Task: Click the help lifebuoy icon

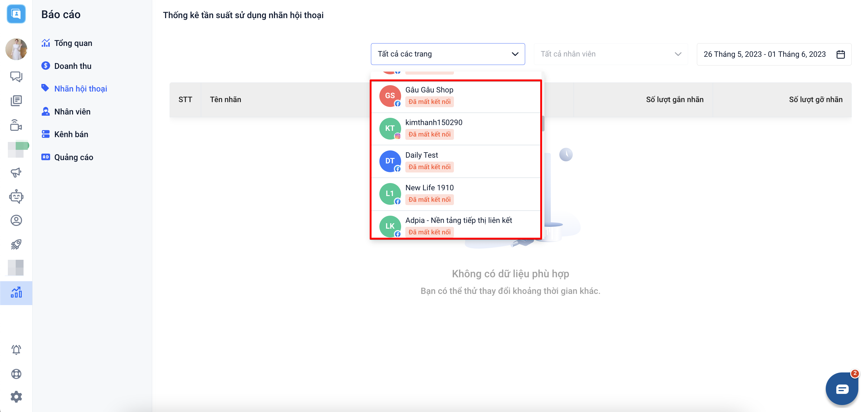Action: coord(16,374)
